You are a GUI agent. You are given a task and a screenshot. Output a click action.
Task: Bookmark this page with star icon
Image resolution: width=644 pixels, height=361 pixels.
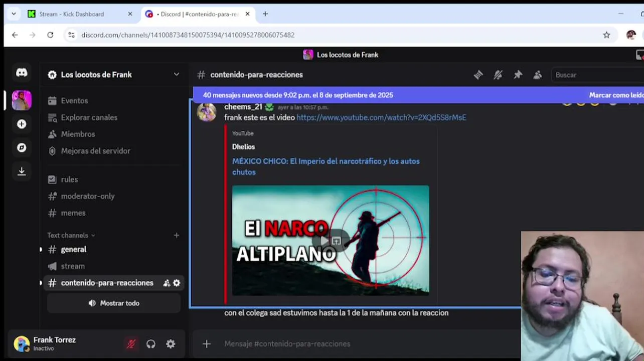[606, 35]
